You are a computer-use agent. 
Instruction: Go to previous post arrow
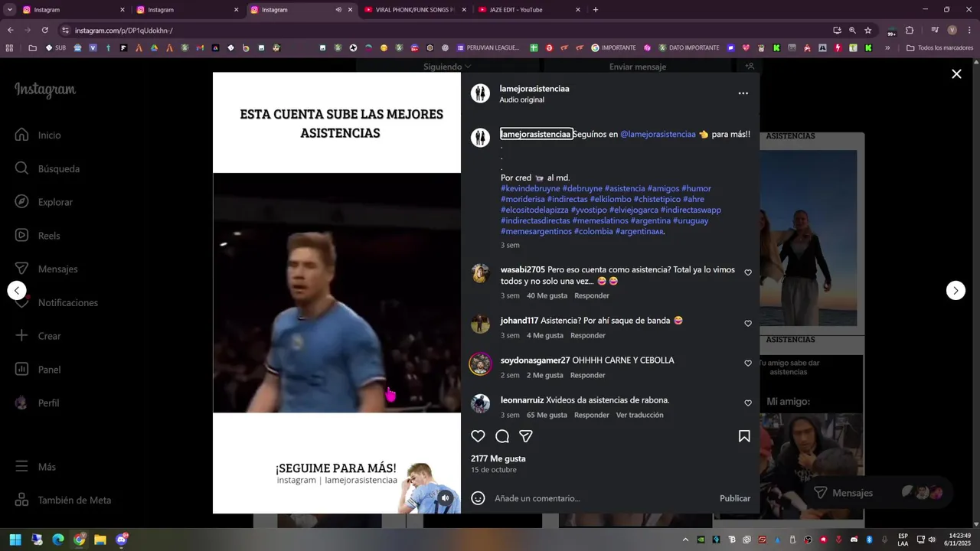click(x=17, y=291)
